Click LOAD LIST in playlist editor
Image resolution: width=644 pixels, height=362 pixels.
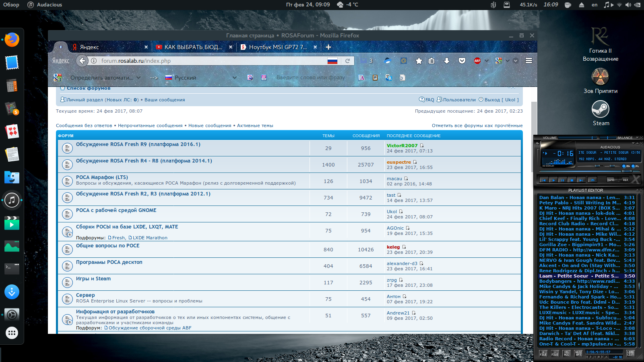pyautogui.click(x=630, y=354)
